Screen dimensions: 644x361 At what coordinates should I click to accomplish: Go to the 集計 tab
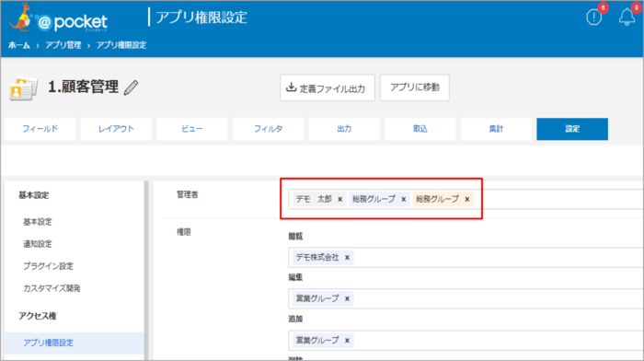click(x=496, y=129)
